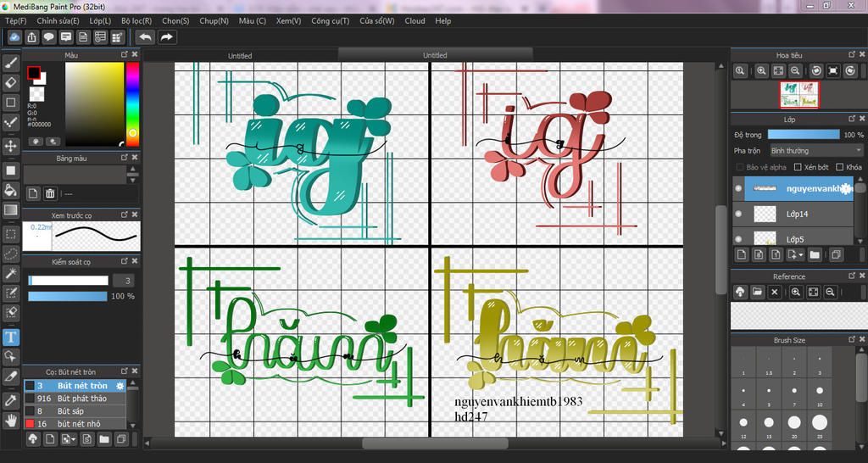The width and height of the screenshot is (868, 463).
Task: Select the Select Eraser tool
Action: pyautogui.click(x=10, y=312)
